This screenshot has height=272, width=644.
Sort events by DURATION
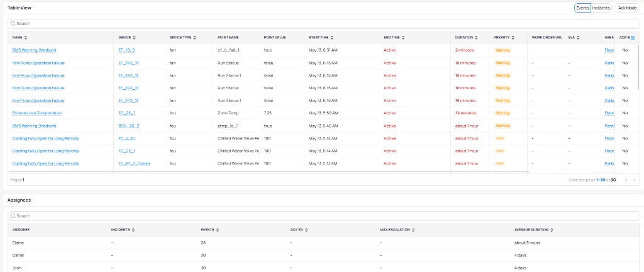point(476,37)
